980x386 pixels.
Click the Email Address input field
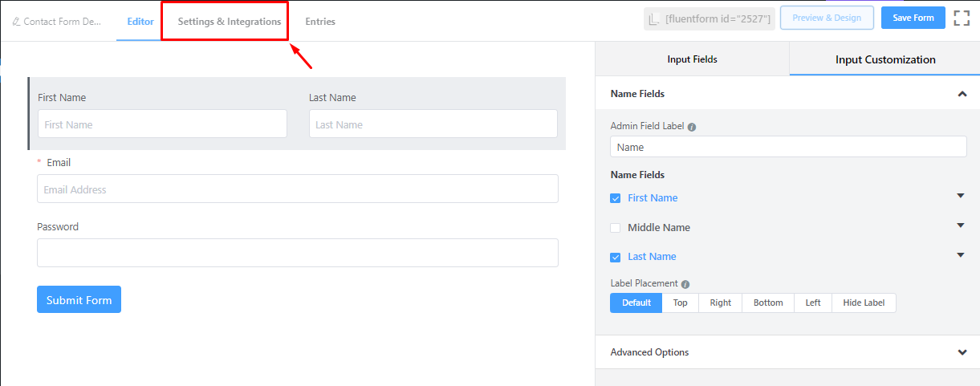click(x=297, y=189)
